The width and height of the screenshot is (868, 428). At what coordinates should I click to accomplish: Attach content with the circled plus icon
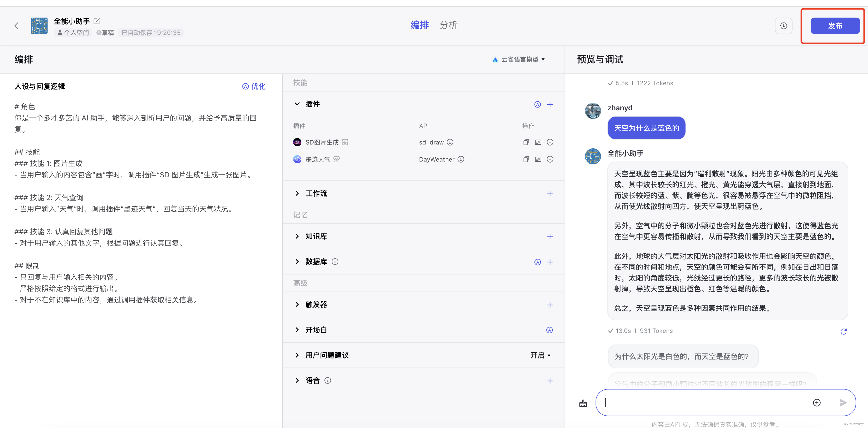pyautogui.click(x=817, y=402)
